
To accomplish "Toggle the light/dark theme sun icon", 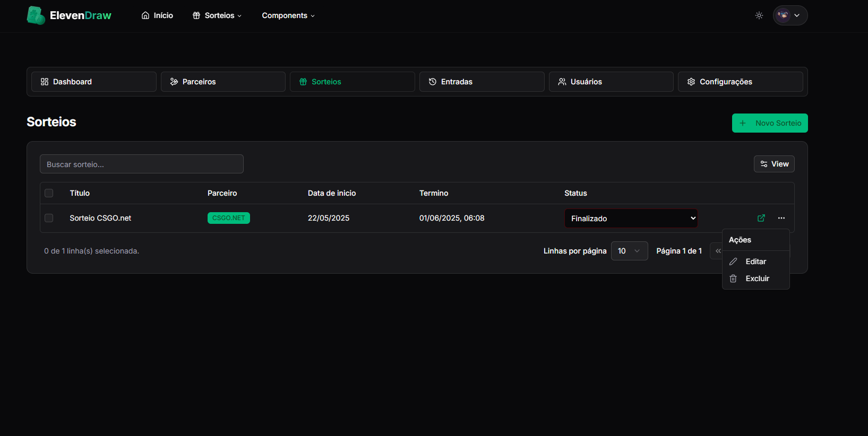I will (x=759, y=15).
